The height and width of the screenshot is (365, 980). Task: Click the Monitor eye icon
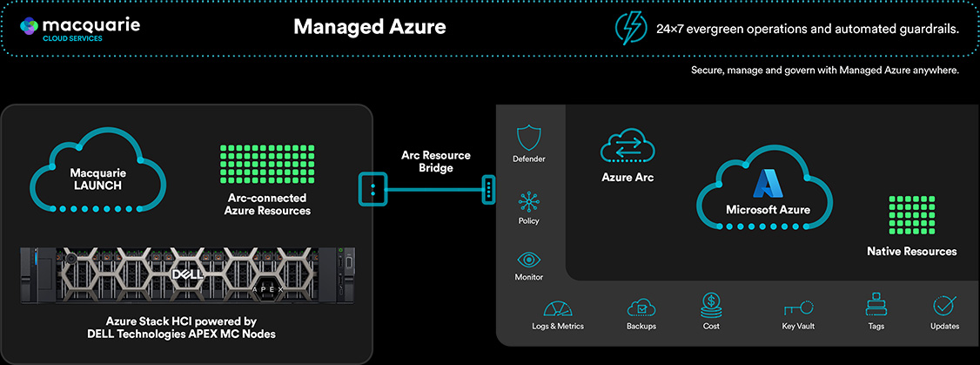click(x=529, y=260)
